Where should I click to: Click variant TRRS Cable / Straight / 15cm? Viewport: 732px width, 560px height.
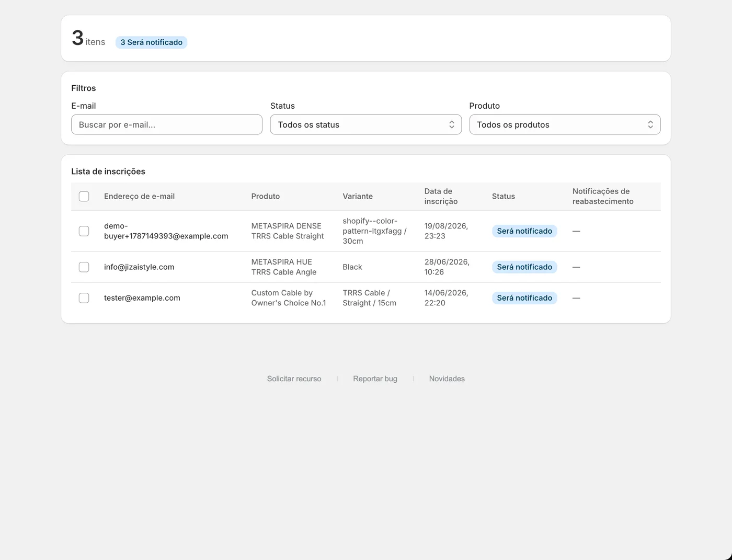pos(369,298)
